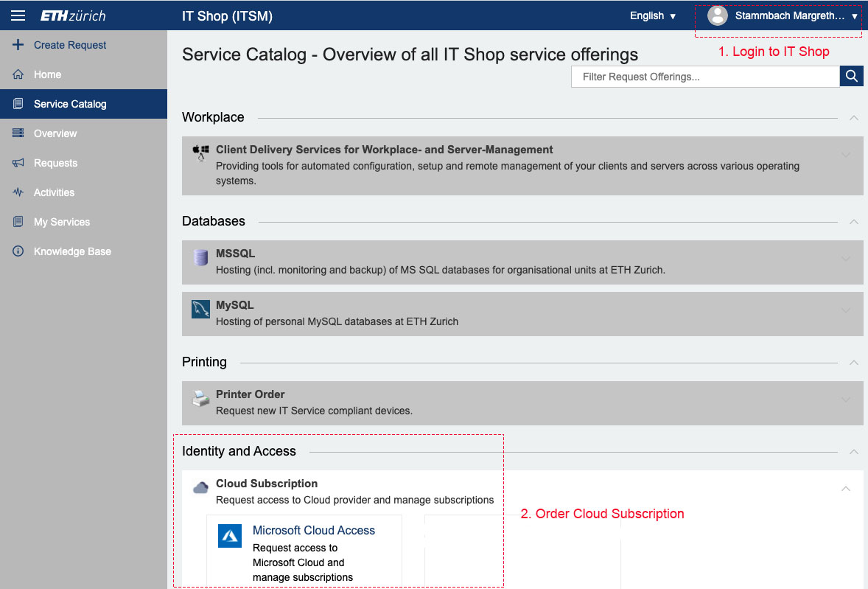The image size is (868, 589).
Task: Open Requests in sidebar
Action: click(83, 163)
